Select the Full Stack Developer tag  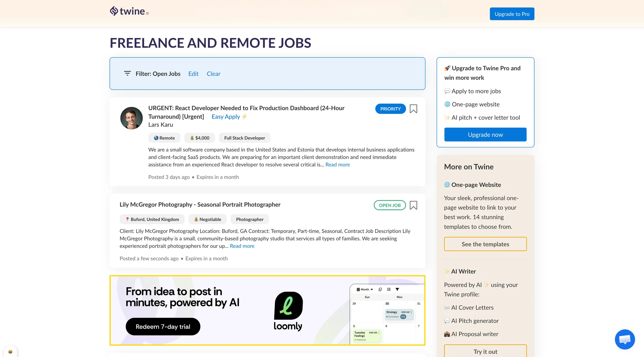tap(245, 138)
